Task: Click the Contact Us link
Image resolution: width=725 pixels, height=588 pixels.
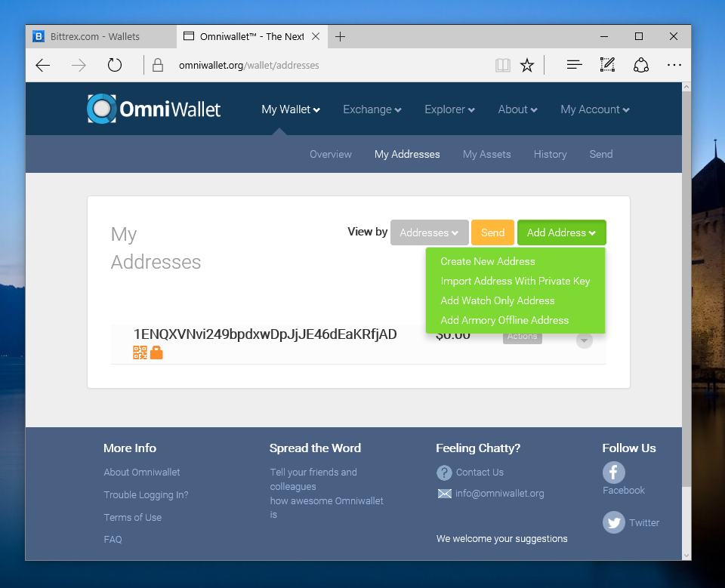Action: tap(480, 473)
